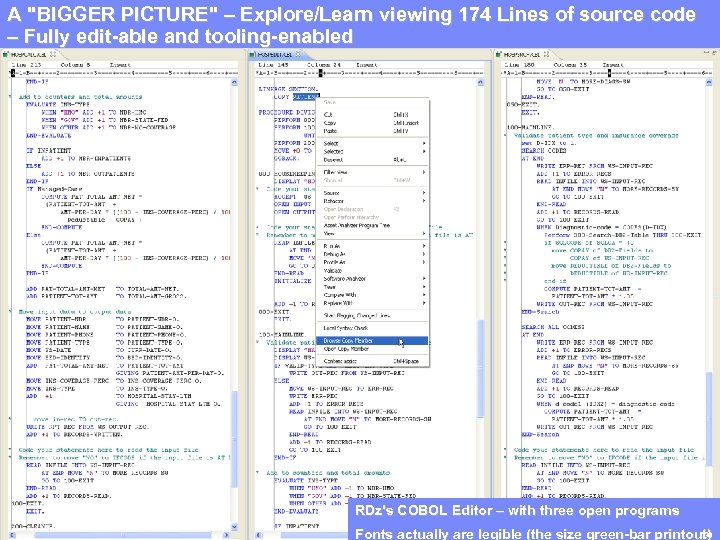The image size is (720, 540).
Task: Click the "EVALUATE INS-TYPE" line in left editor
Action: pyautogui.click(x=58, y=105)
